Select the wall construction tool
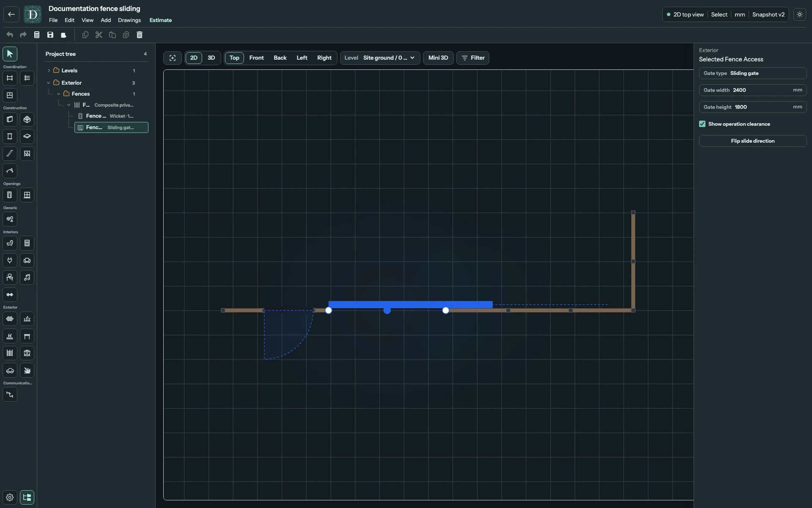 [10, 119]
